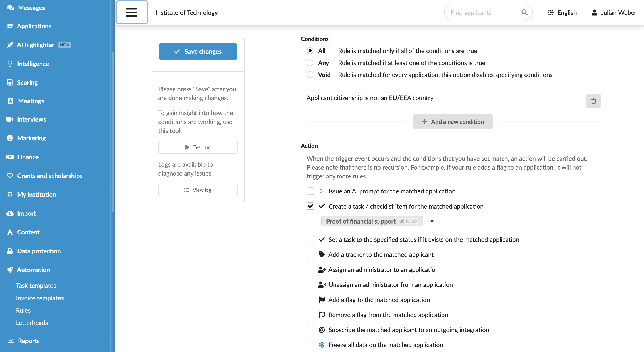This screenshot has width=644, height=352.
Task: Check Unassign an administrator from application
Action: click(310, 285)
